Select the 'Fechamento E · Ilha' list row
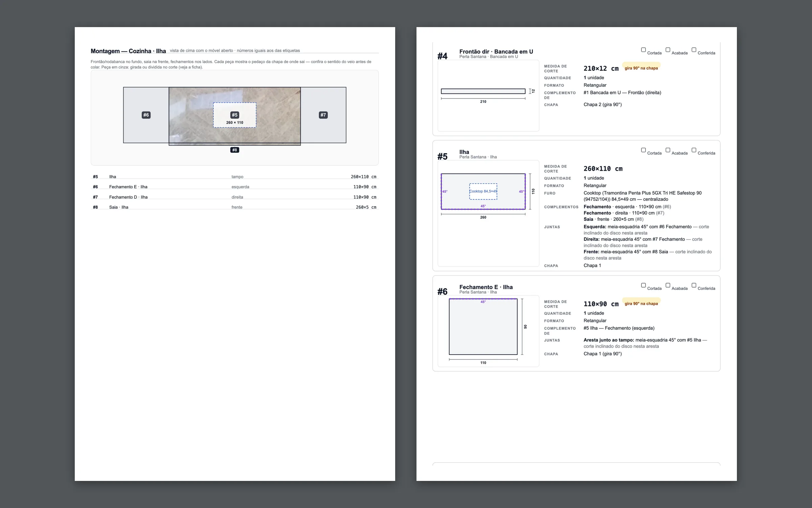 [234, 187]
